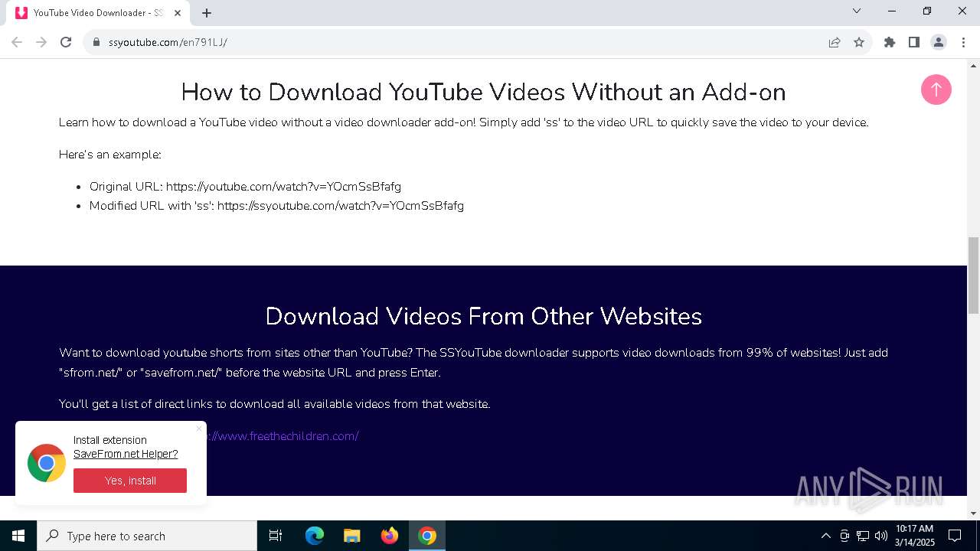980x551 pixels.
Task: Open a new tab with the plus button
Action: [207, 13]
